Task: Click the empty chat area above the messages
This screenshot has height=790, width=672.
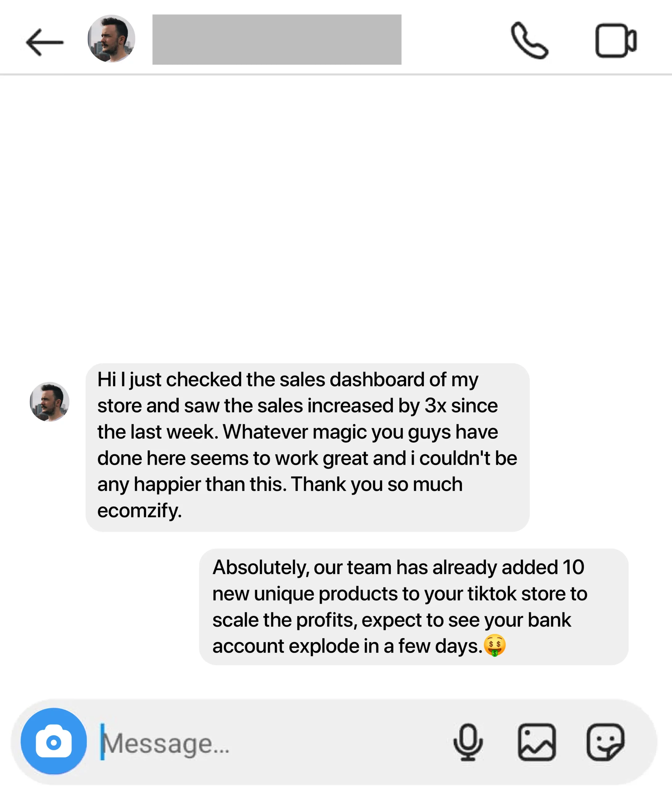Action: coord(336,217)
